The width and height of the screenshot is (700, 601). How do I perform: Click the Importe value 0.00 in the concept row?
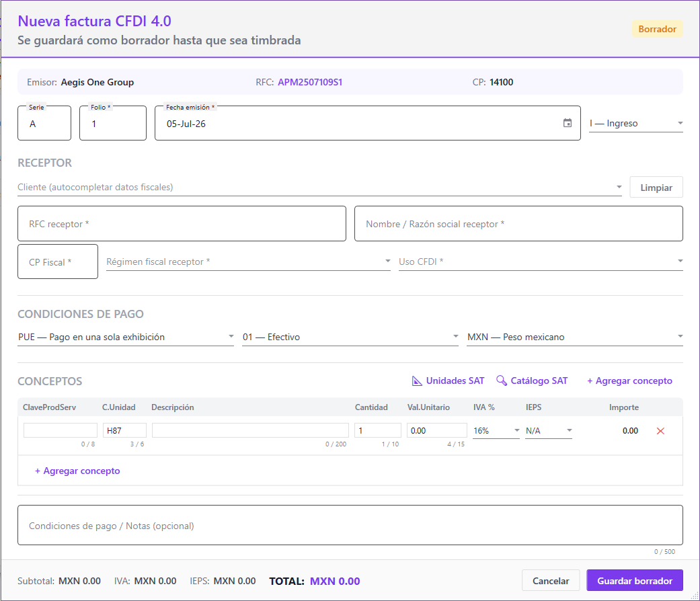coord(630,430)
